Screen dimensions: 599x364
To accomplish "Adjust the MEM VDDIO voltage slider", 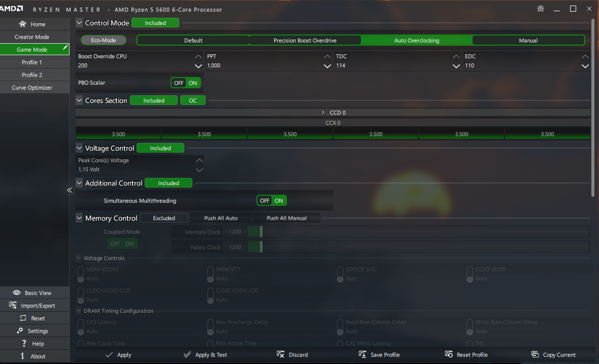I will coord(81,274).
